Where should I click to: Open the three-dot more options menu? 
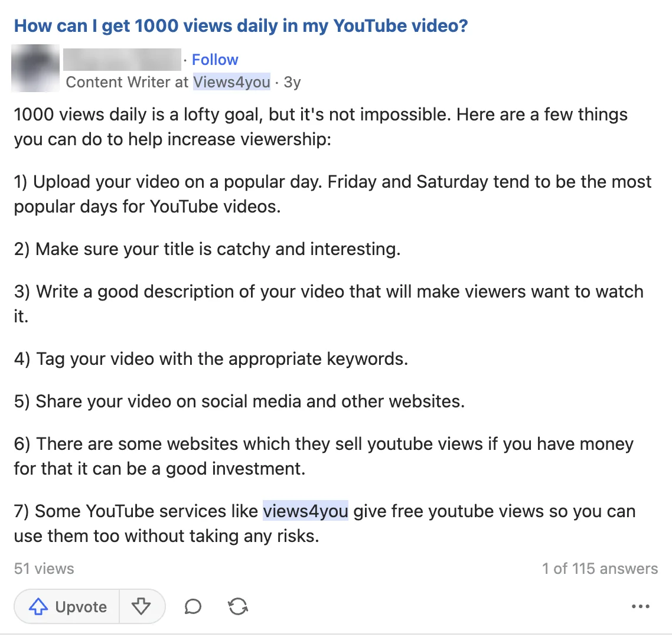click(641, 606)
